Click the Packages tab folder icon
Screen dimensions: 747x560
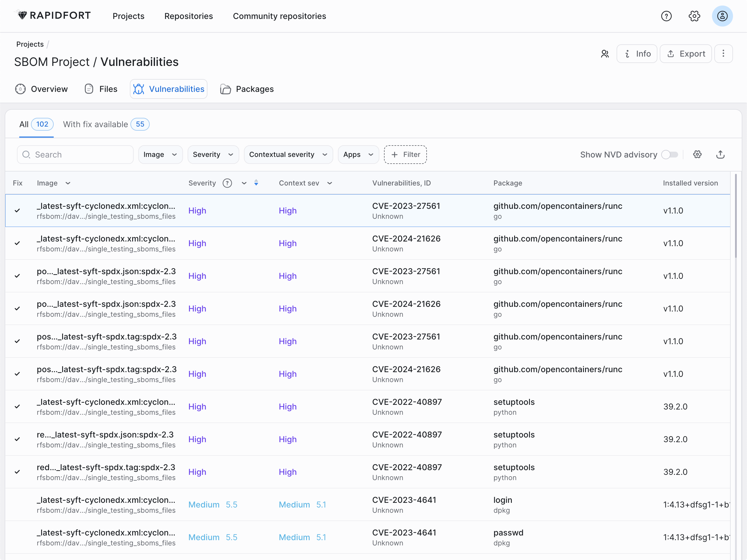click(225, 89)
